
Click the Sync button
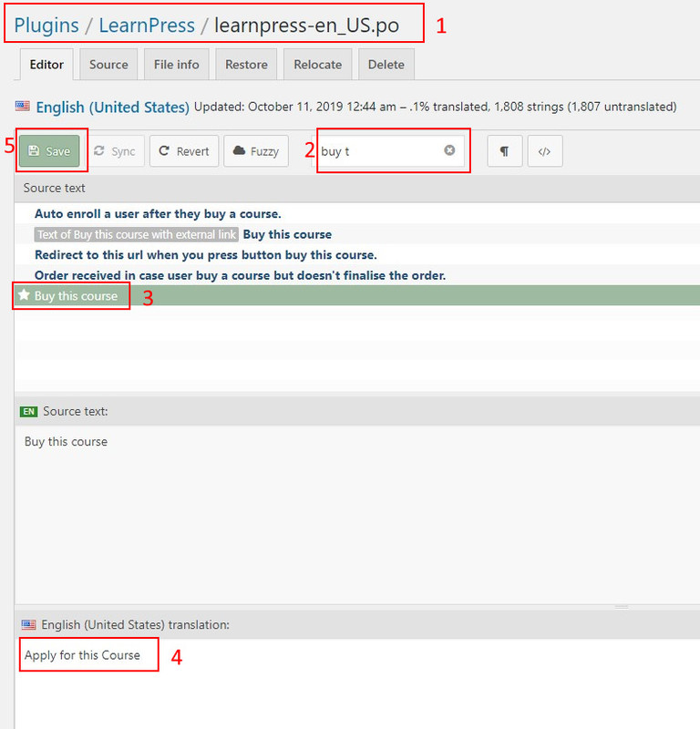tap(115, 151)
